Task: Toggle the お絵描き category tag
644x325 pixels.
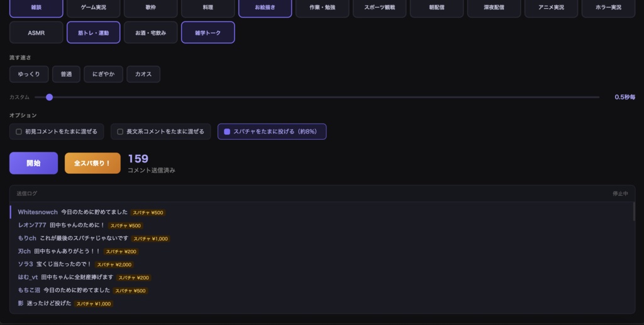Action: (265, 7)
